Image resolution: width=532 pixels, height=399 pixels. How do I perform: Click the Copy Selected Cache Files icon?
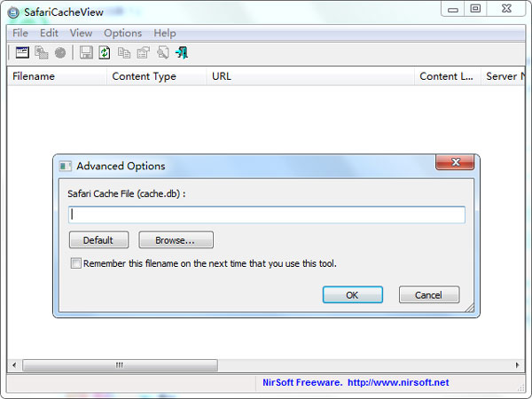pos(42,52)
